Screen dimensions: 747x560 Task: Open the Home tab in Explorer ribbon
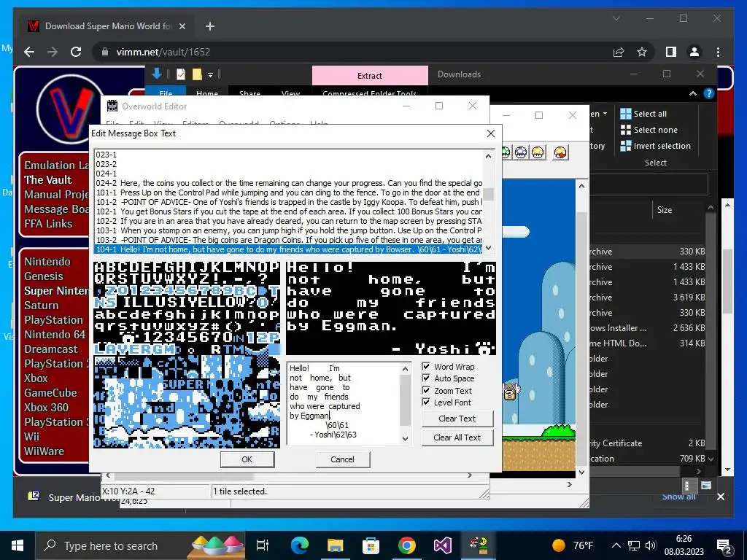pos(206,93)
